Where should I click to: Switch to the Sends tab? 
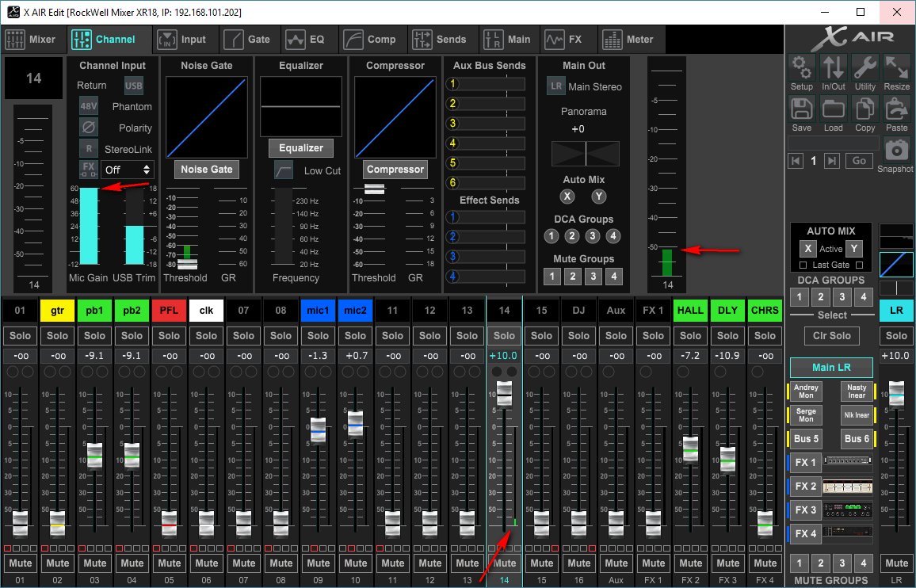click(441, 39)
